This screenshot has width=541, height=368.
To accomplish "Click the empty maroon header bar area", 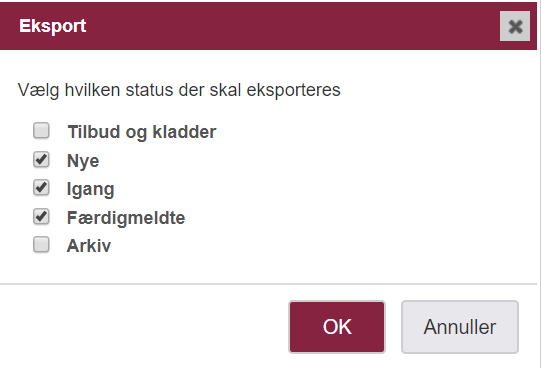I will tap(293, 26).
